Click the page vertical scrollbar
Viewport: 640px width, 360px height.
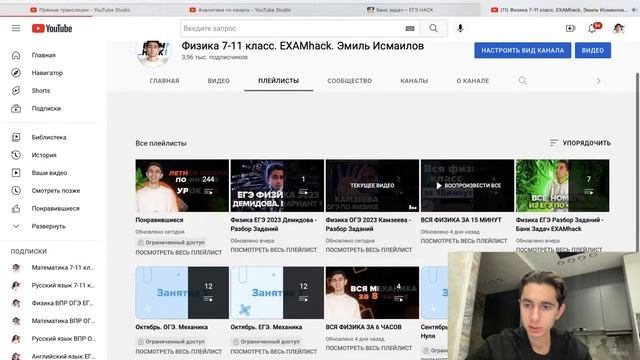(x=637, y=163)
